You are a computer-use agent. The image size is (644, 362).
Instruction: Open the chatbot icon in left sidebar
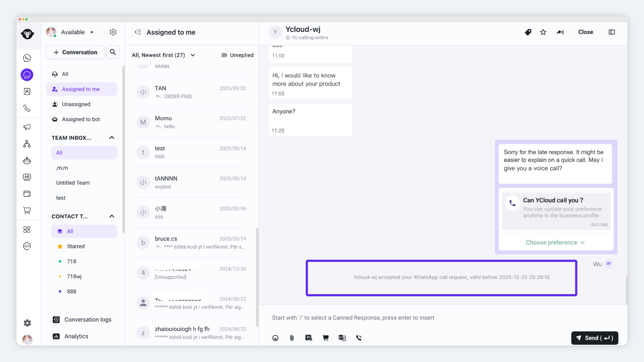point(27,161)
